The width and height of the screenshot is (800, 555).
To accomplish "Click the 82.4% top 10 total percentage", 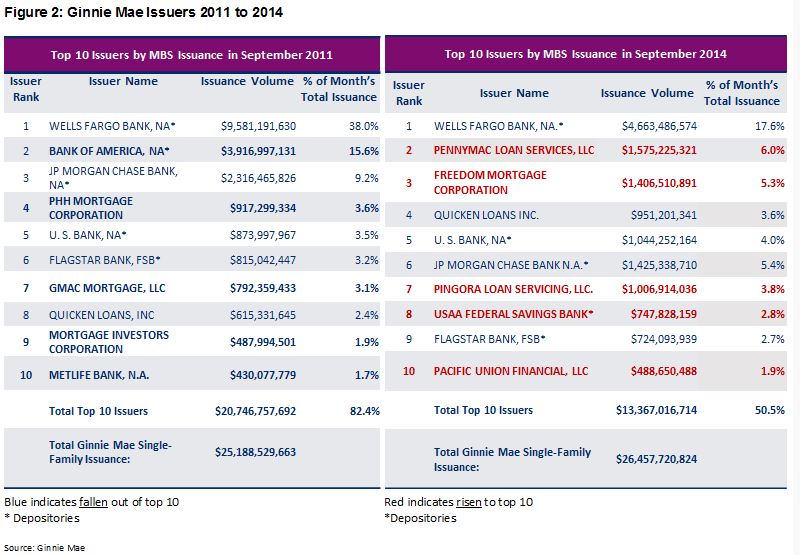I will tap(362, 410).
